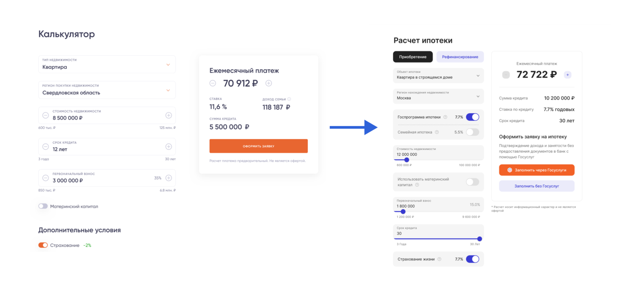The image size is (644, 299).
Task: Toggle the Материнский капитал switch
Action: click(43, 206)
